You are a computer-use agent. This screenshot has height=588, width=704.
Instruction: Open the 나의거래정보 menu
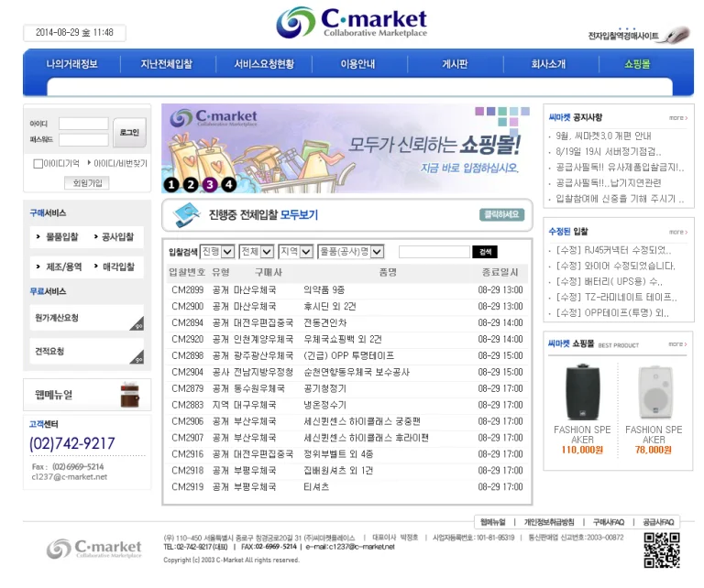tap(71, 64)
